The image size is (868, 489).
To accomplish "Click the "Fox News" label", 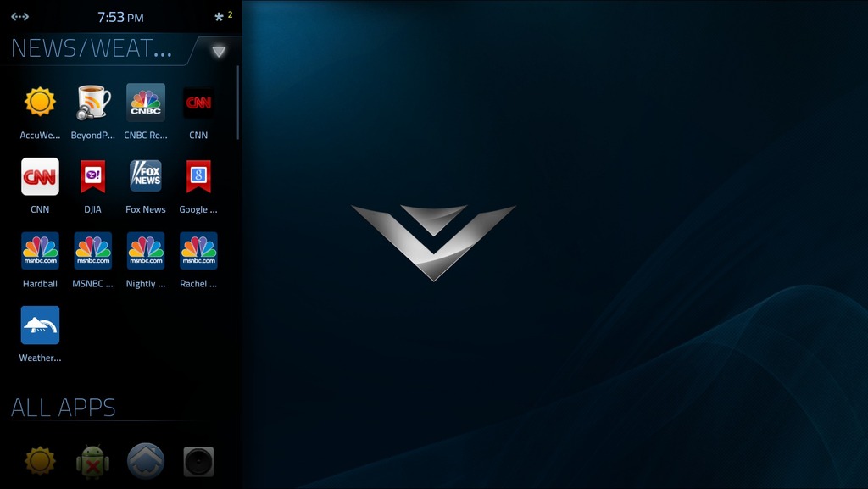I will (146, 209).
